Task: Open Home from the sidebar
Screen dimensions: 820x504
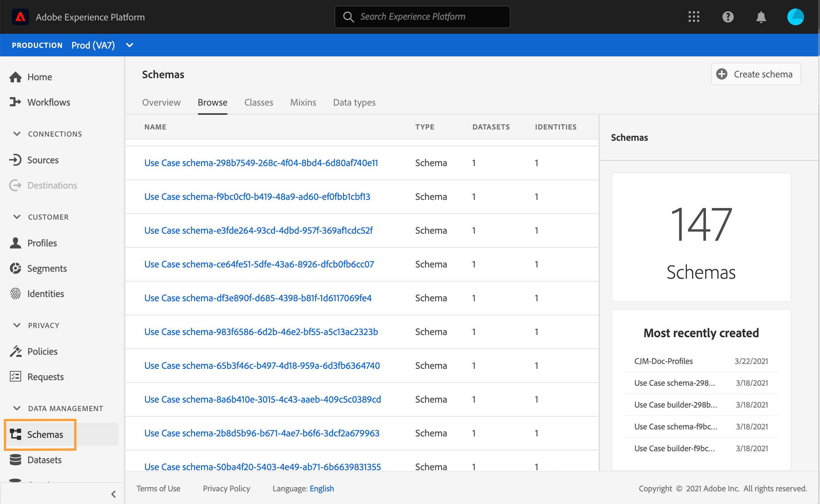Action: [39, 77]
